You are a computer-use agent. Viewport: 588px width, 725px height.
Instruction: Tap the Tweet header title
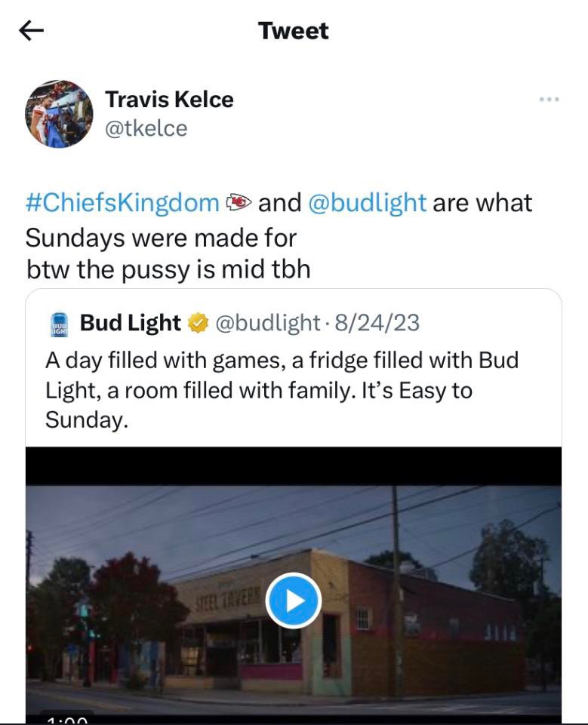294,31
